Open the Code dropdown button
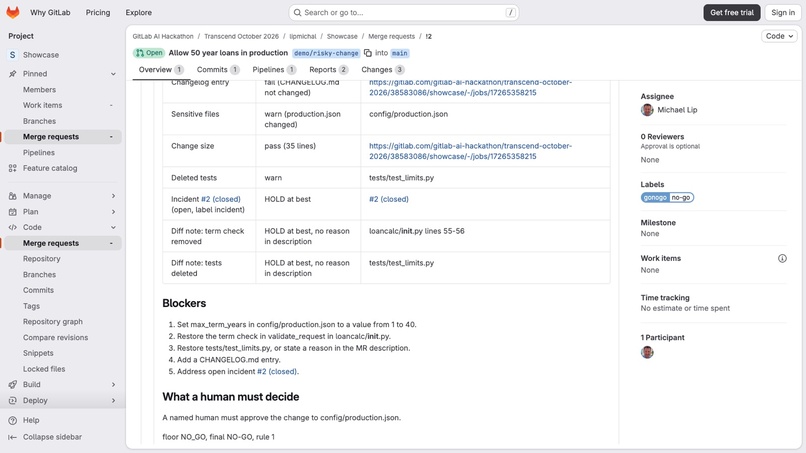 [779, 36]
